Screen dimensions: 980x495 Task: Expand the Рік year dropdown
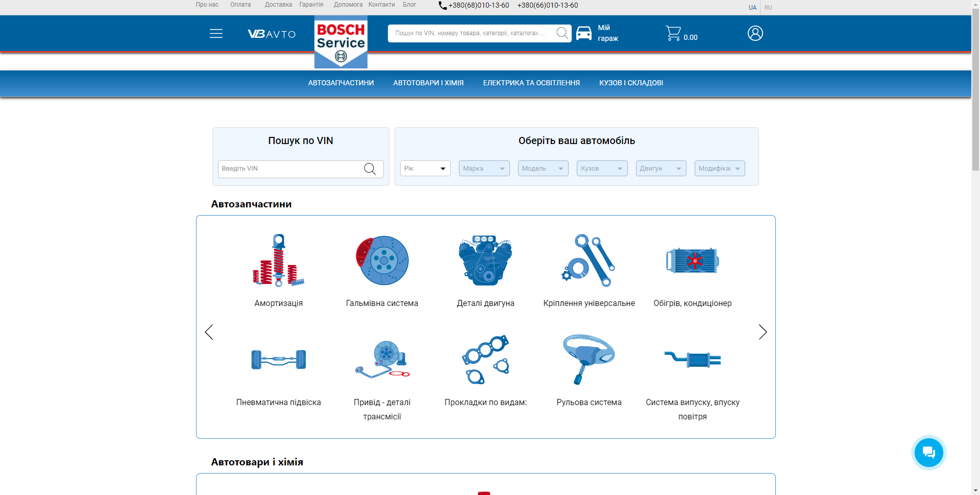(425, 169)
